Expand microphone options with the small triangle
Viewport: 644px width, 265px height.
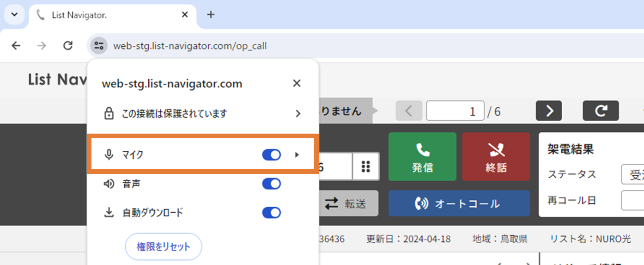(x=297, y=155)
